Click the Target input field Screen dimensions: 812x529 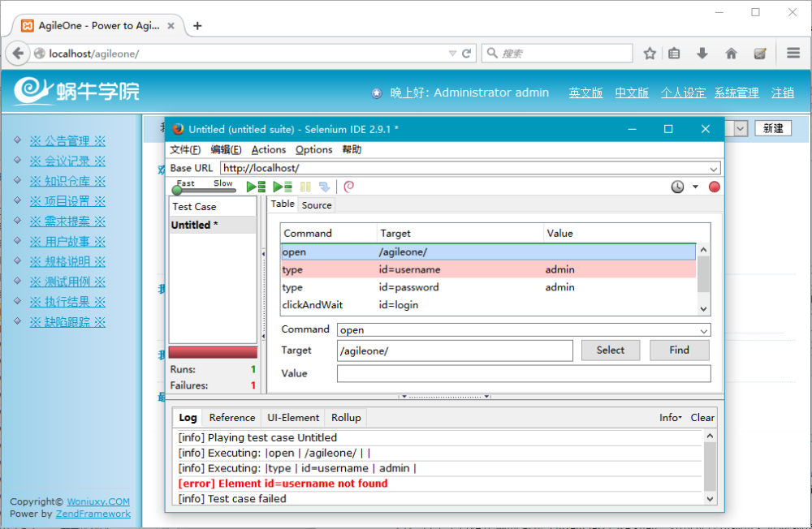[x=455, y=351]
